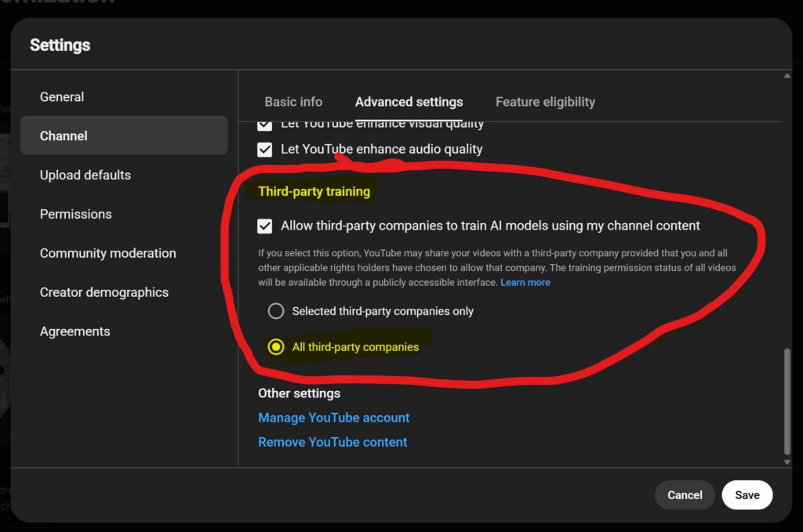Go to Permissions settings
The image size is (803, 532).
click(76, 214)
